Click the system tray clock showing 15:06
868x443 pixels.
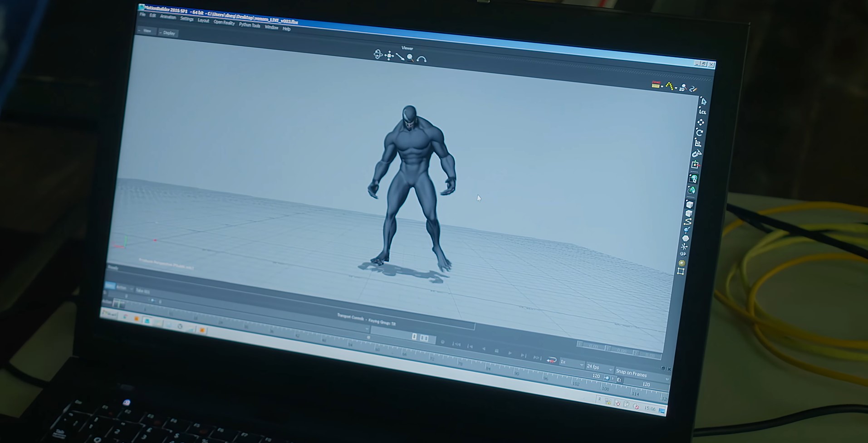[650, 409]
